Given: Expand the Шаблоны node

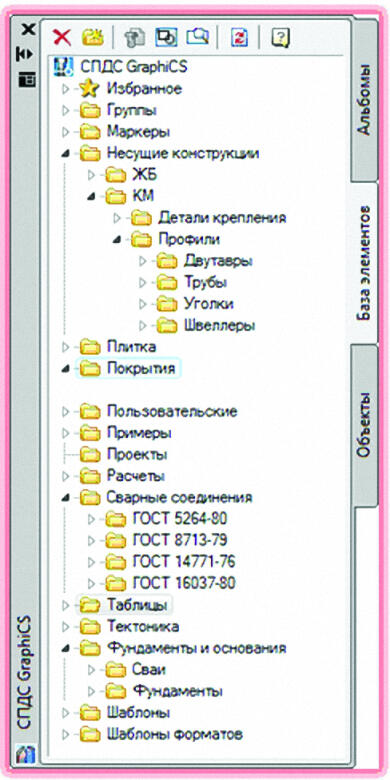Looking at the screenshot, I should click(65, 713).
